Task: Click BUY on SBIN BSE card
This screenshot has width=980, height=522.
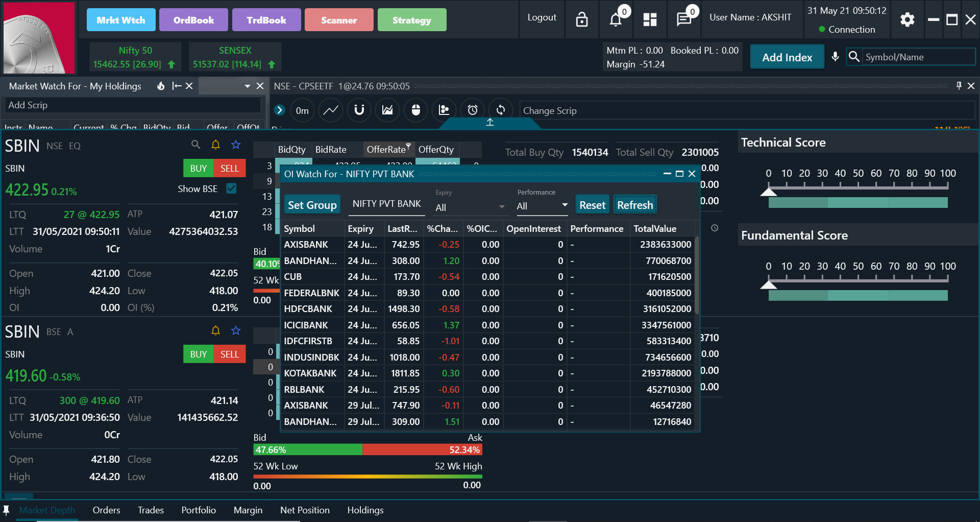Action: coord(199,354)
